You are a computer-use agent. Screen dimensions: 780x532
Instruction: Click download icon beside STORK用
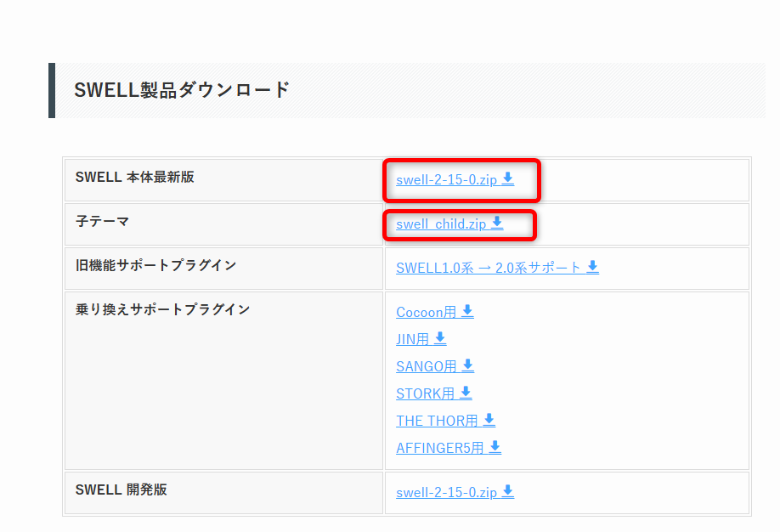coord(466,393)
